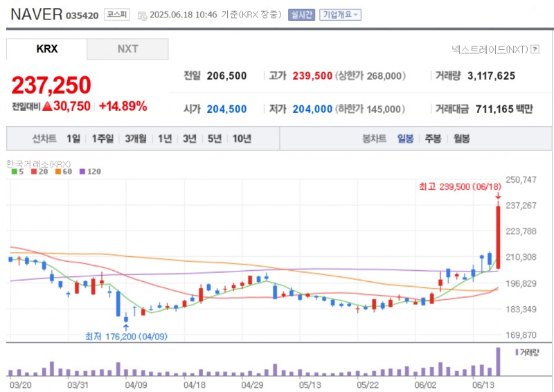
Task: Click the calendar icon beside date
Action: (x=142, y=15)
